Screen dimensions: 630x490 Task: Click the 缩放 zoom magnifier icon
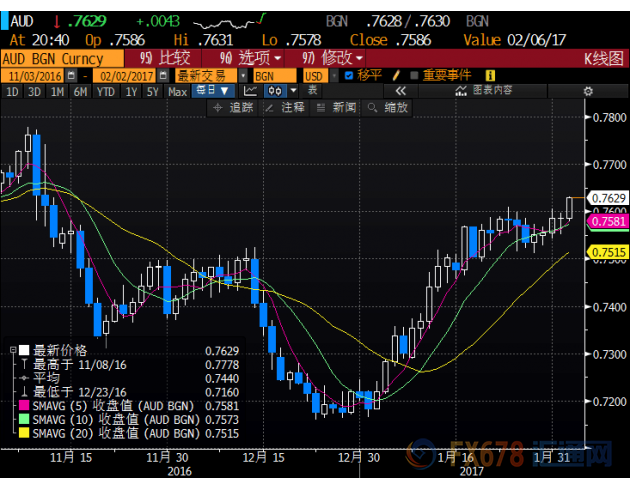pos(374,107)
